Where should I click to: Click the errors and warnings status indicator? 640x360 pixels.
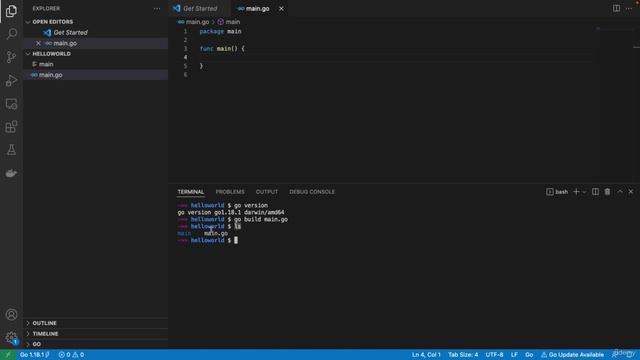[71, 355]
